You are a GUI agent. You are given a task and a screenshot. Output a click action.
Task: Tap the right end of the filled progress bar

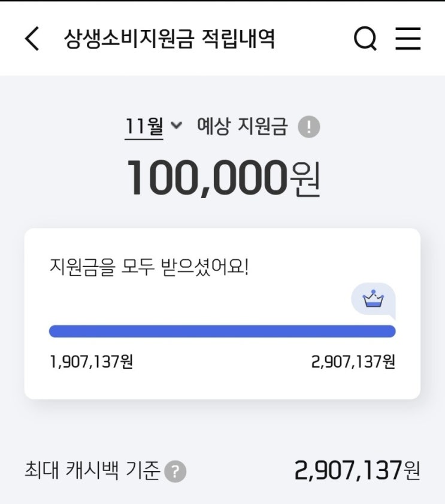pyautogui.click(x=389, y=331)
